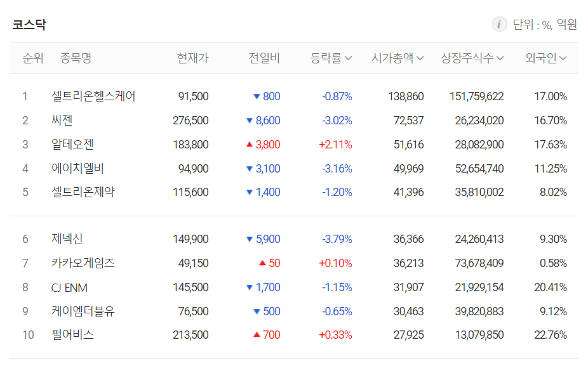Click the +0.10% change rate

pyautogui.click(x=335, y=263)
